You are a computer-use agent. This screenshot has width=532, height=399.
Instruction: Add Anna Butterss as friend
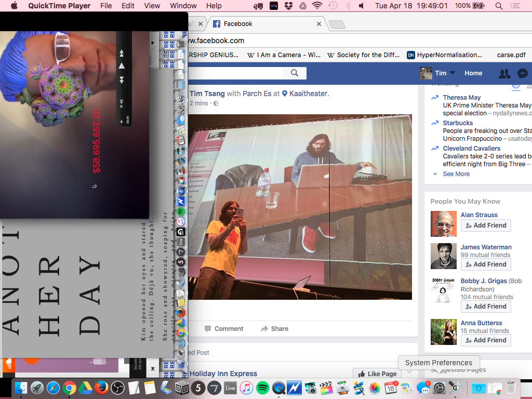pyautogui.click(x=486, y=340)
